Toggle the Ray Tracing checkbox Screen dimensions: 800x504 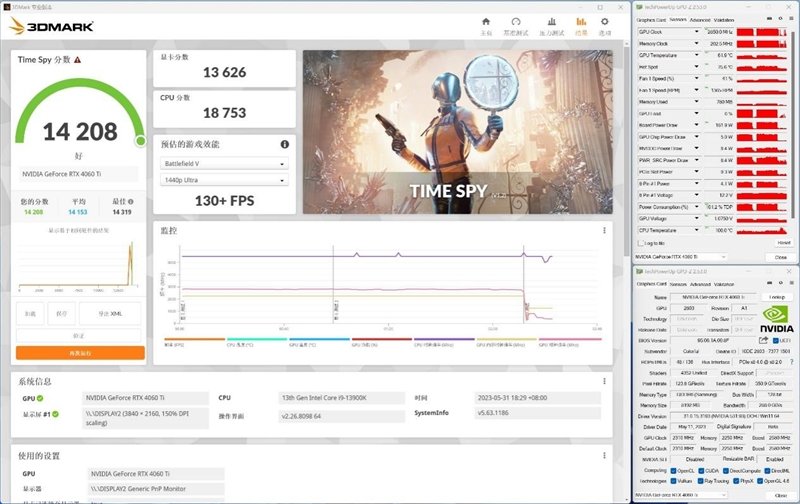click(702, 481)
